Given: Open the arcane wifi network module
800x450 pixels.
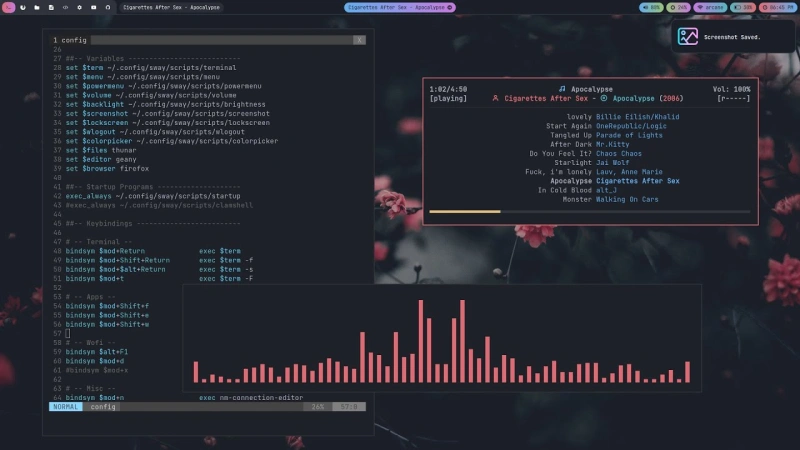Looking at the screenshot, I should pyautogui.click(x=711, y=8).
